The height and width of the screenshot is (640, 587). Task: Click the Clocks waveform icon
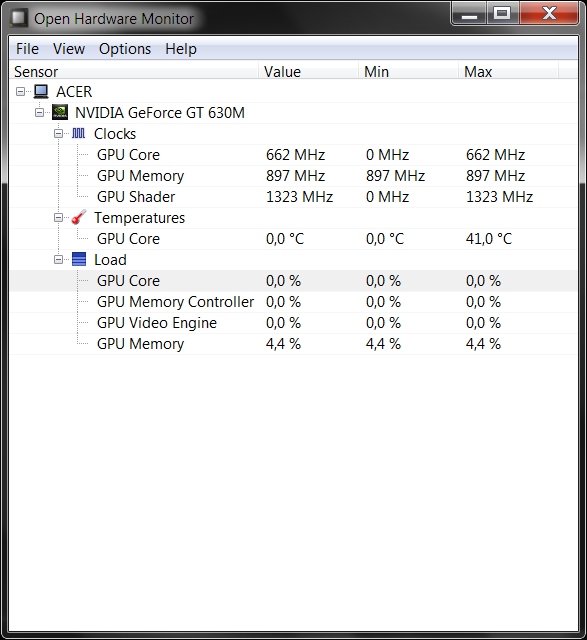coord(78,133)
